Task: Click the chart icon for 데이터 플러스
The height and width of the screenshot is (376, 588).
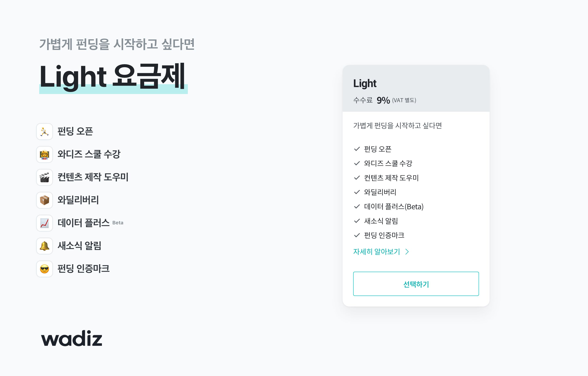Action: 45,223
